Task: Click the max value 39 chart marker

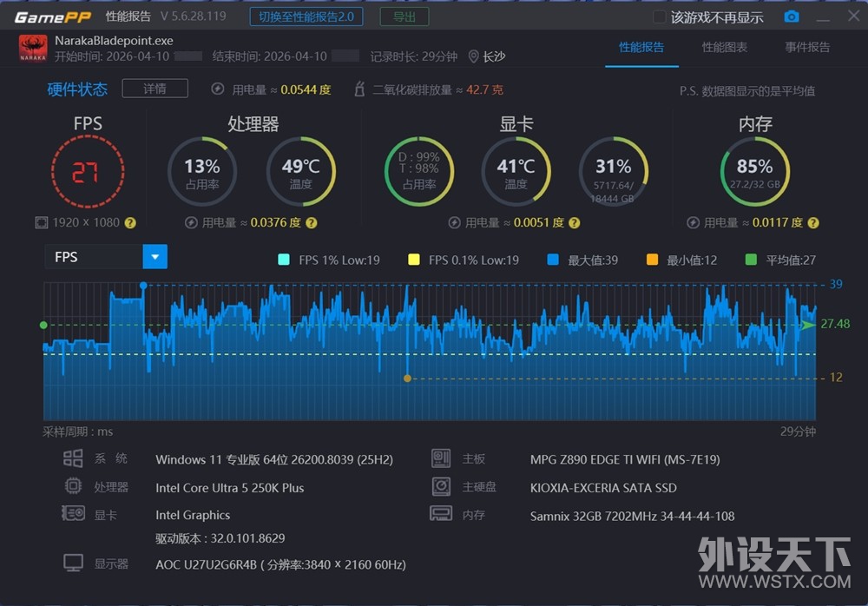Action: tap(143, 286)
